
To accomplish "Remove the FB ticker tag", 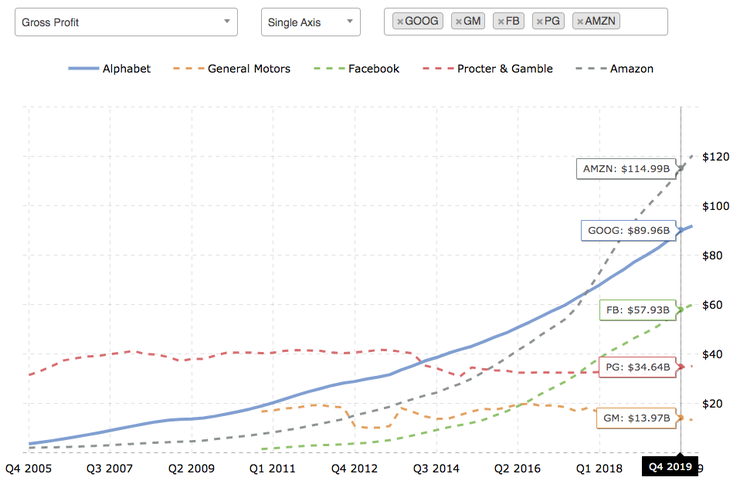I will [501, 21].
